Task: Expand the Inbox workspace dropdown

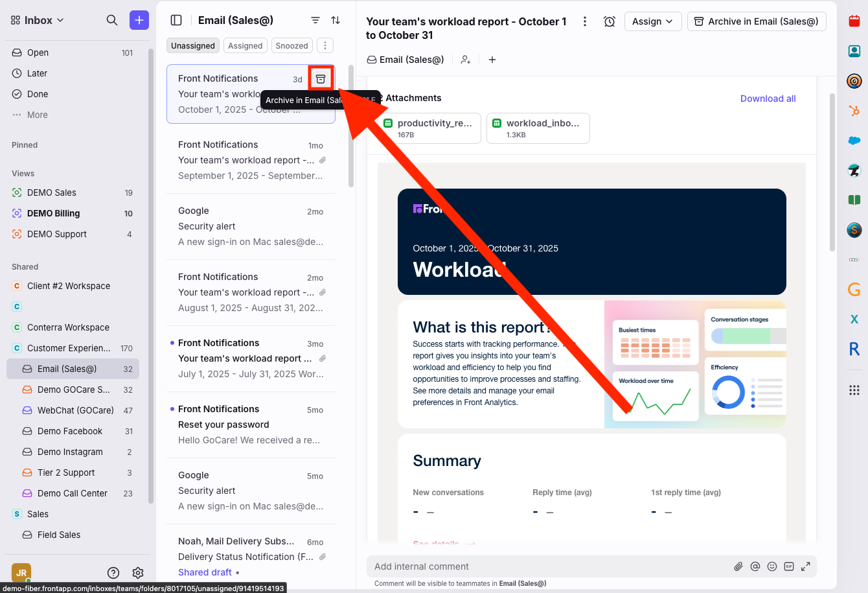Action: [38, 20]
